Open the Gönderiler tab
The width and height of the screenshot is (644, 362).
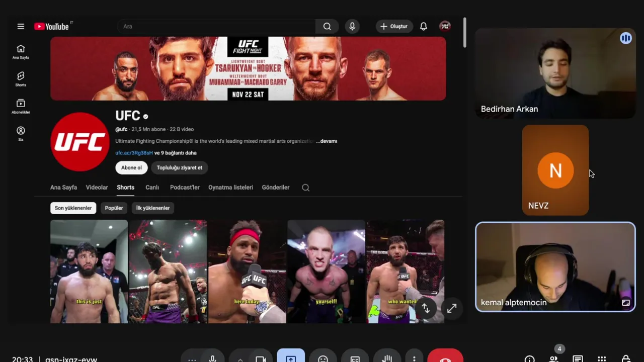click(x=276, y=188)
